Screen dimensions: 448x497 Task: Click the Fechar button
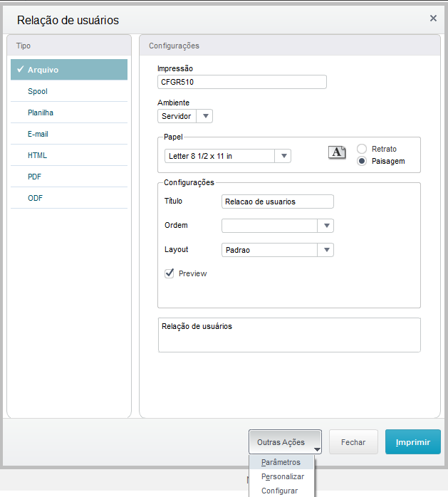coord(353,442)
